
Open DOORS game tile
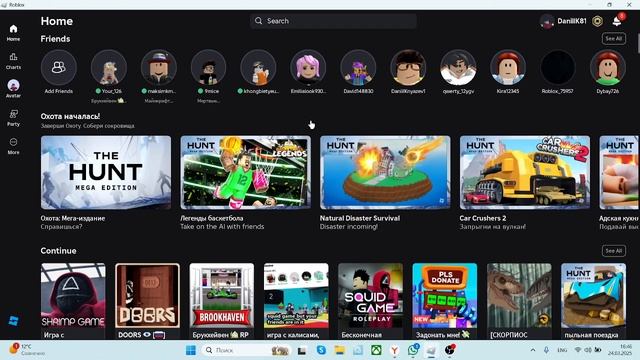[147, 296]
